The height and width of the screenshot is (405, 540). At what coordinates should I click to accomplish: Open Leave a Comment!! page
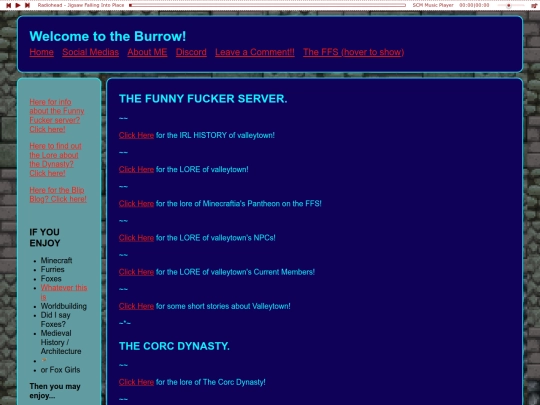click(255, 52)
